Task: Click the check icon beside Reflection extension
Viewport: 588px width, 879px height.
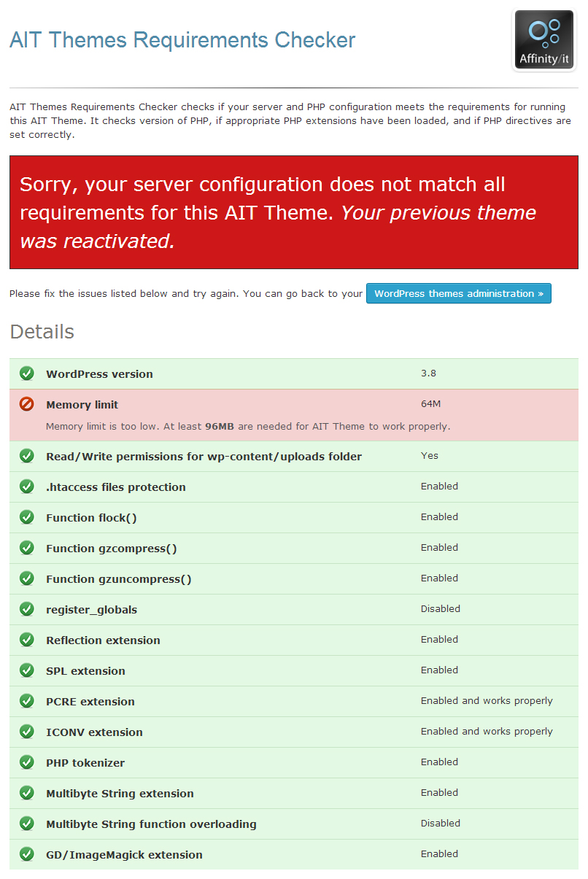Action: [27, 640]
